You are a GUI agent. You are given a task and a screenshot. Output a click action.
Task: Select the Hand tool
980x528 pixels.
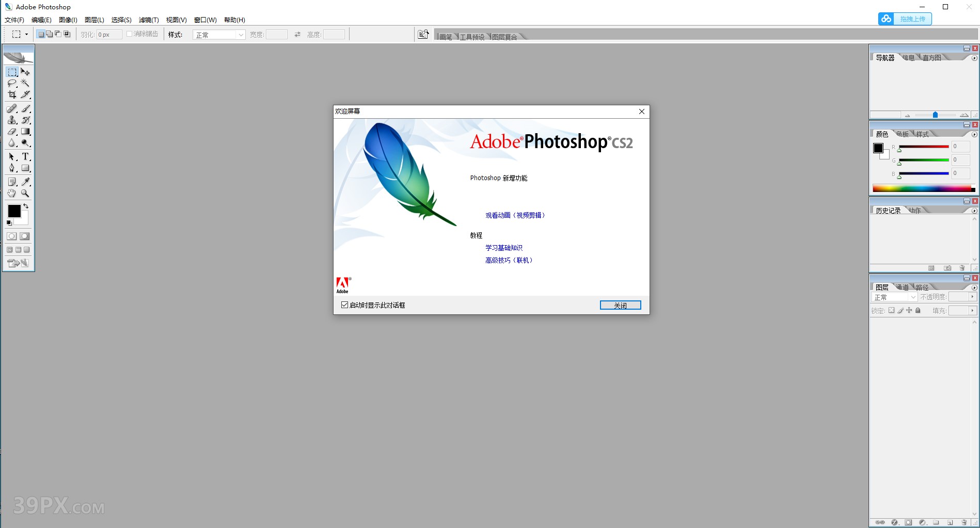point(12,194)
